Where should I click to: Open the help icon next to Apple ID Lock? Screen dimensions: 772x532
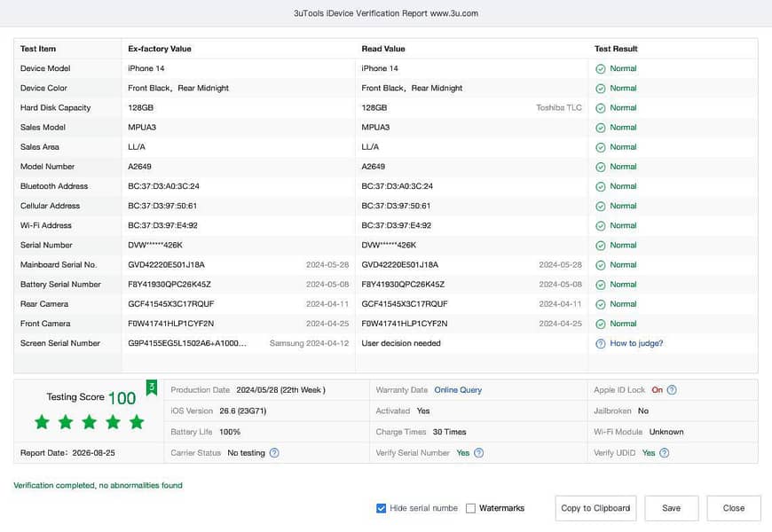(x=672, y=390)
